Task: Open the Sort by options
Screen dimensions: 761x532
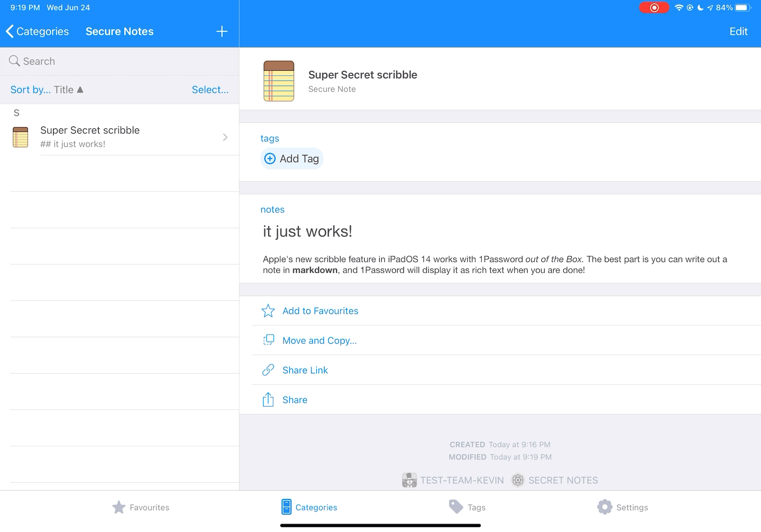Action: click(31, 90)
